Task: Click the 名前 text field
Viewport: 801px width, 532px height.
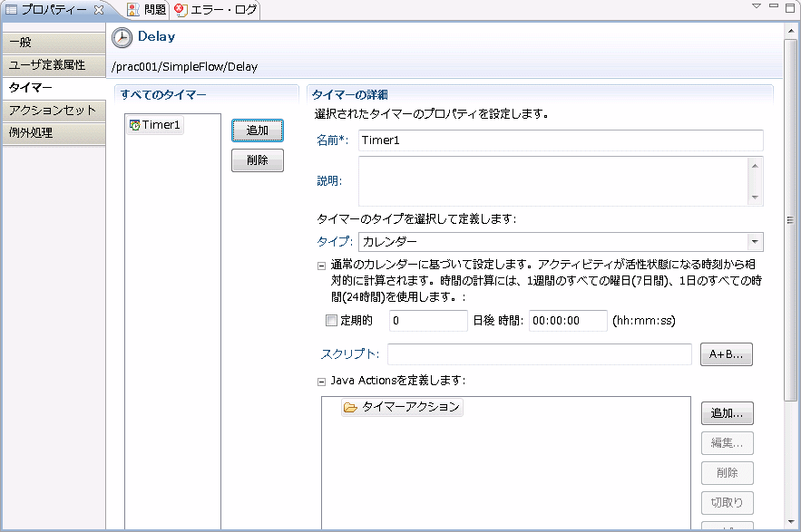Action: (x=560, y=140)
